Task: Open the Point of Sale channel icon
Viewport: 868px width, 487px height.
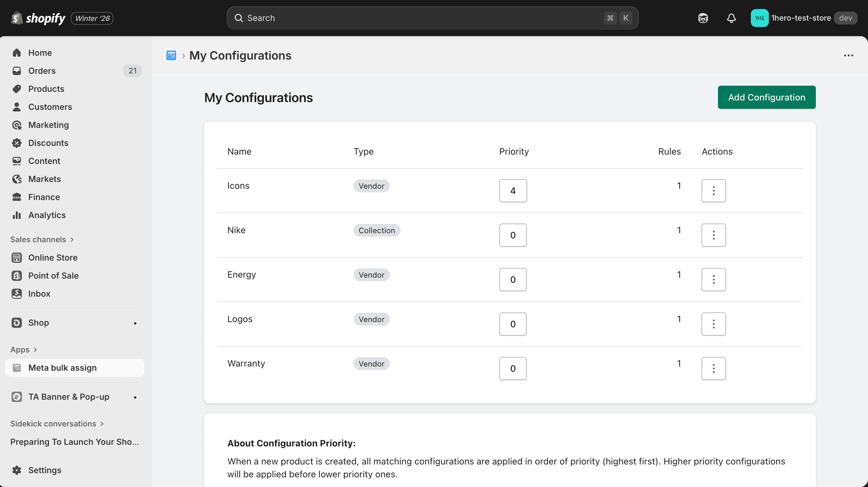Action: coord(16,275)
